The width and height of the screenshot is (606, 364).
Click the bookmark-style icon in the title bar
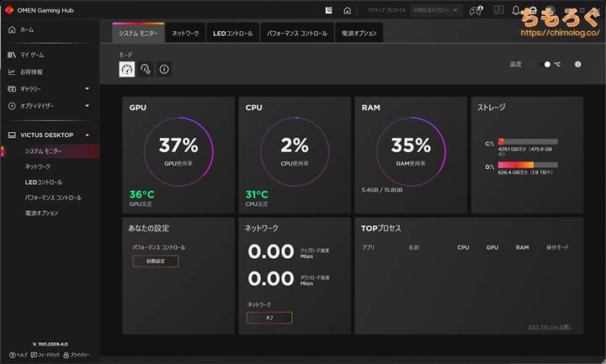(329, 10)
